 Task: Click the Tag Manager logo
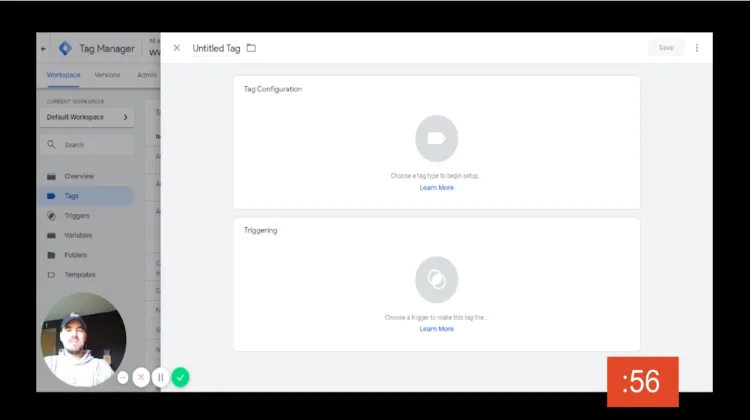tap(65, 48)
